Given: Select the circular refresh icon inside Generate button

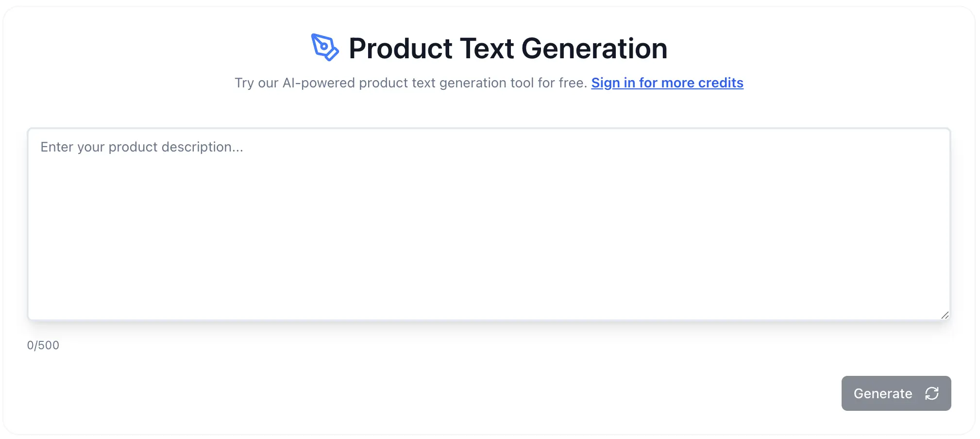Looking at the screenshot, I should pos(931,393).
